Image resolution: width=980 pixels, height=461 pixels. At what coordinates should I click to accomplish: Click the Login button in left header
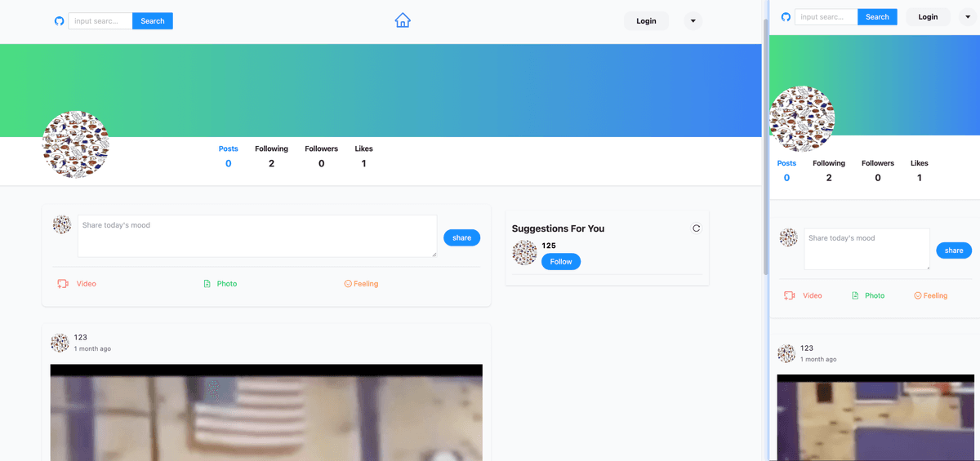(646, 21)
